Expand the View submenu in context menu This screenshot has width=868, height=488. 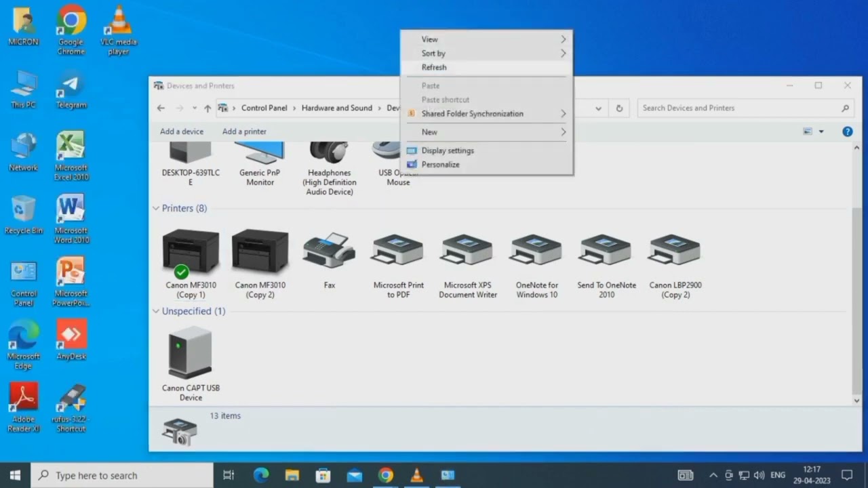pyautogui.click(x=486, y=39)
